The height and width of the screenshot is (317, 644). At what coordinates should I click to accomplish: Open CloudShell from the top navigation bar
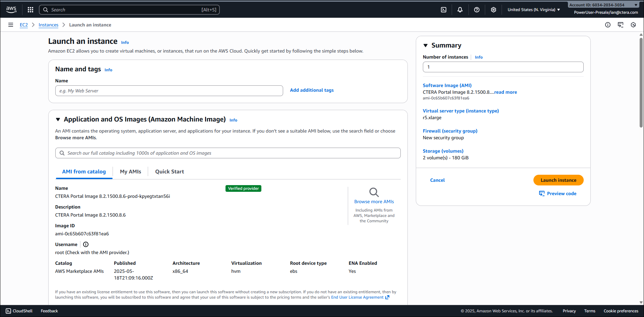pyautogui.click(x=444, y=10)
